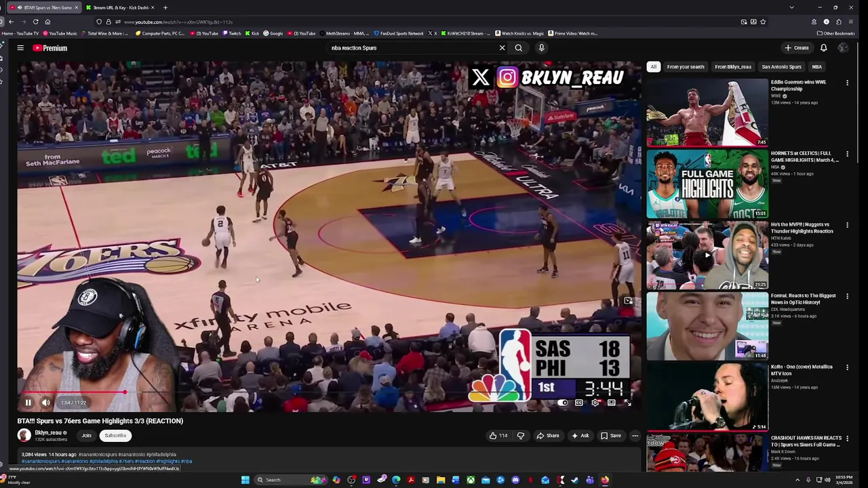Start voice search with the microphone icon

click(541, 48)
